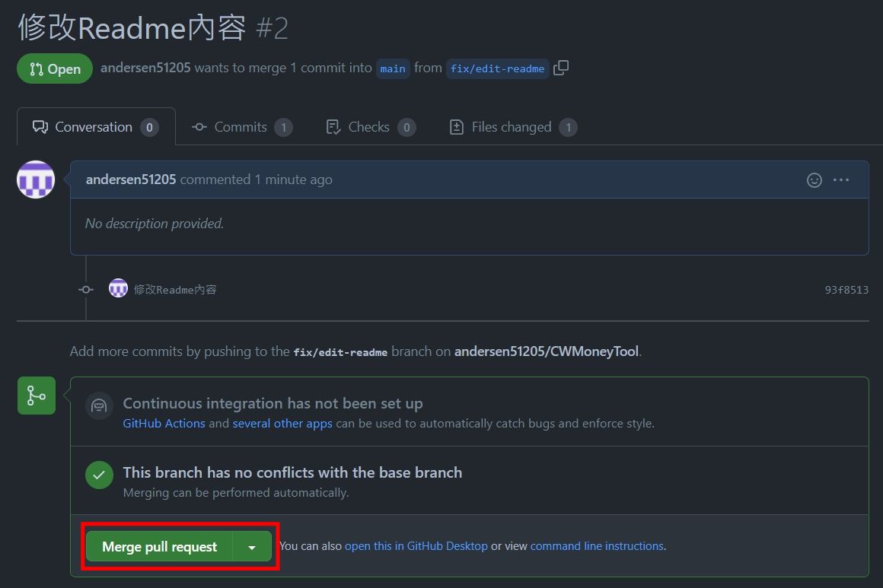This screenshot has width=883, height=588.
Task: Click 'No description provided.' text
Action: pos(155,224)
